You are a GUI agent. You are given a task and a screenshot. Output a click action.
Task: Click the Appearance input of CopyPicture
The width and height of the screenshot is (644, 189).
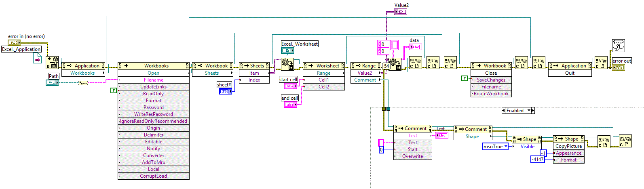pyautogui.click(x=569, y=153)
